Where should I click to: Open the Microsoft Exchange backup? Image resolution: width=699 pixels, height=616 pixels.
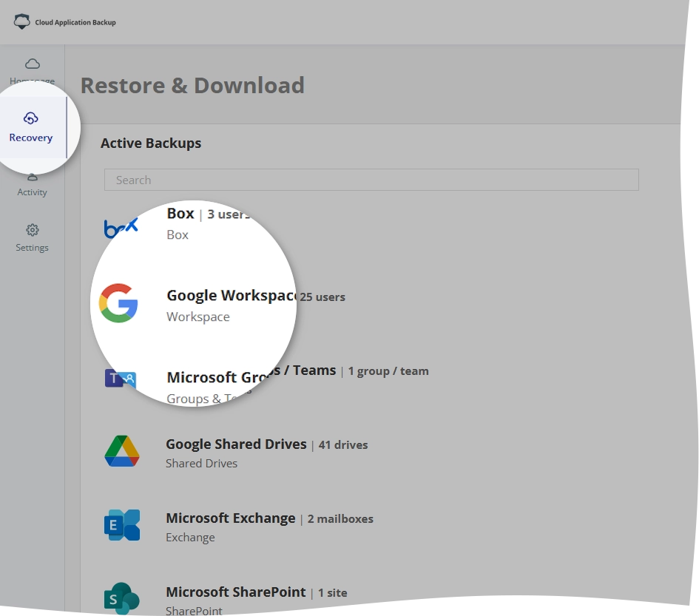tap(231, 518)
